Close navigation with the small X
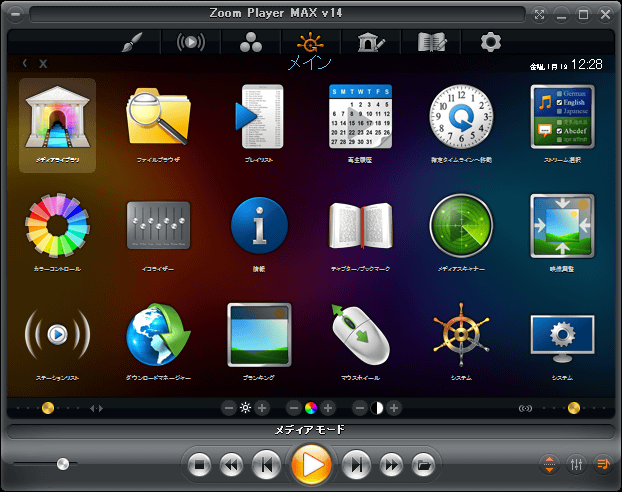Screen dimensions: 622x492 pyautogui.click(x=43, y=63)
